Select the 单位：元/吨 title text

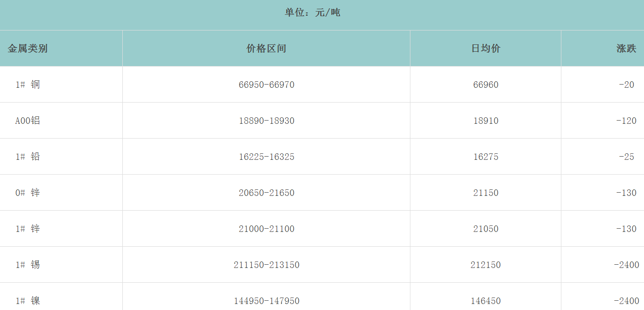[x=313, y=13]
